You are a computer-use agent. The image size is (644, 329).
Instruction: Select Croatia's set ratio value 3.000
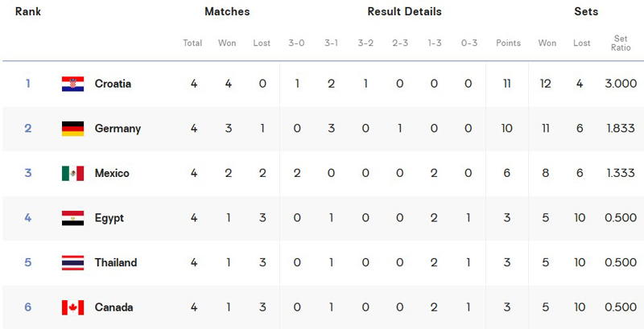point(621,84)
